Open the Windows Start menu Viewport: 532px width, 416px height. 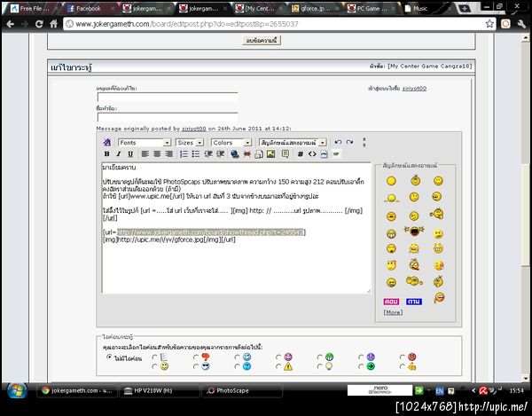pyautogui.click(x=17, y=390)
